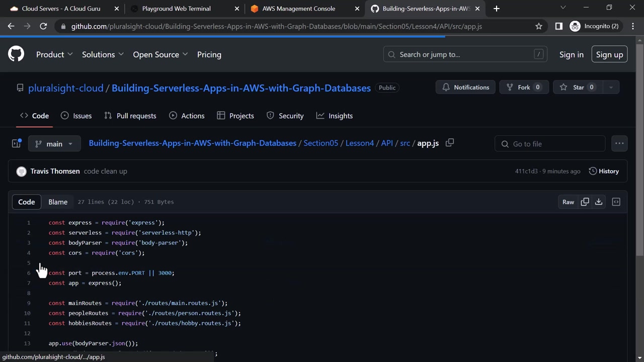Go to the Insights tab
Viewport: 644px width, 362px height.
pyautogui.click(x=335, y=116)
